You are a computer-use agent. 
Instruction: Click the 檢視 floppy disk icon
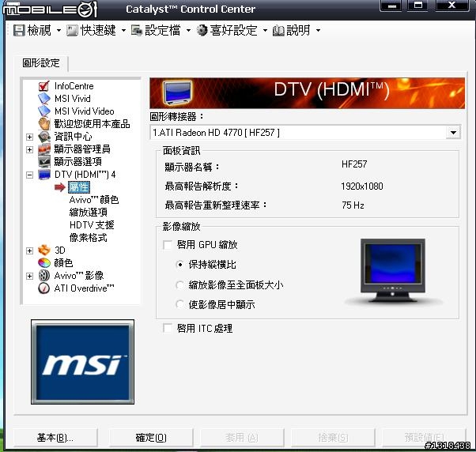point(19,30)
